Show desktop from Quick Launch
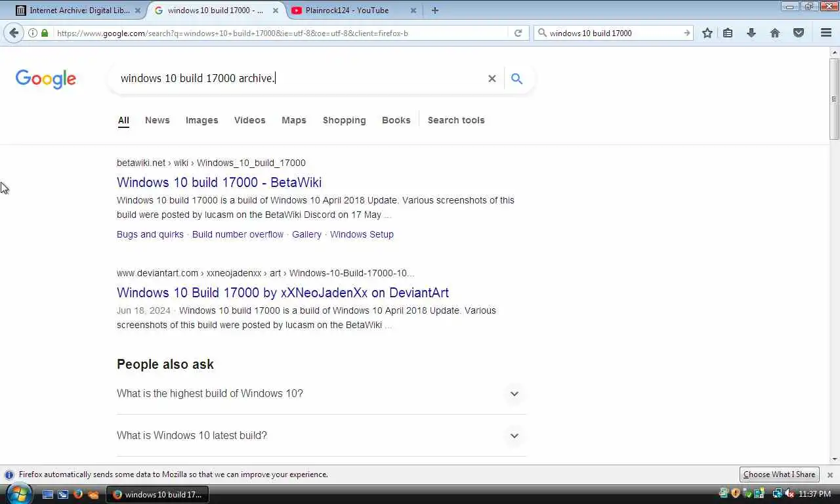This screenshot has width=840, height=504. 48,494
